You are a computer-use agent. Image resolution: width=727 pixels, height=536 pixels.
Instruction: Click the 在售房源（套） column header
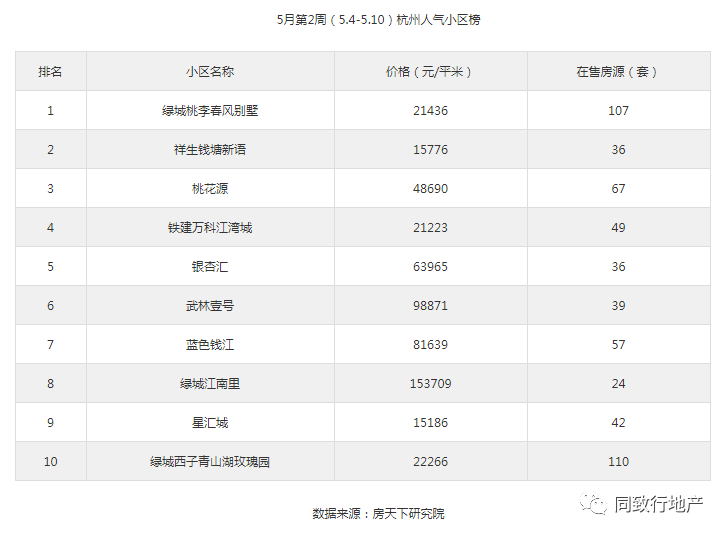[618, 72]
